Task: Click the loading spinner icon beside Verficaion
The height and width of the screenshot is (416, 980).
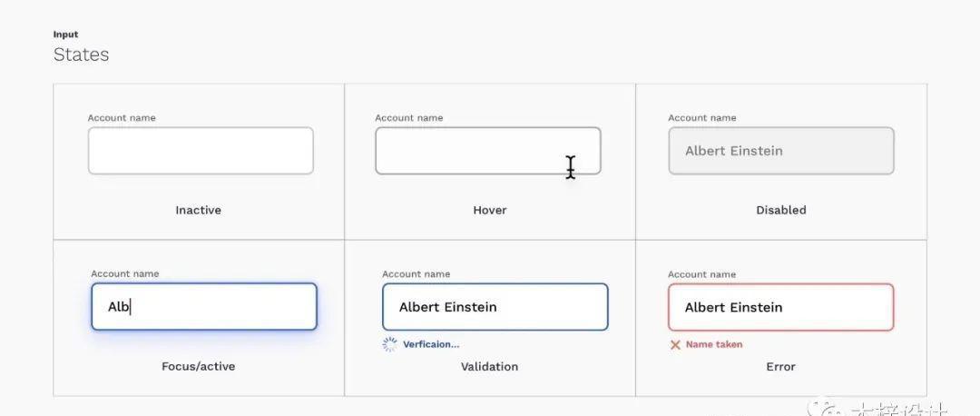Action: point(389,344)
